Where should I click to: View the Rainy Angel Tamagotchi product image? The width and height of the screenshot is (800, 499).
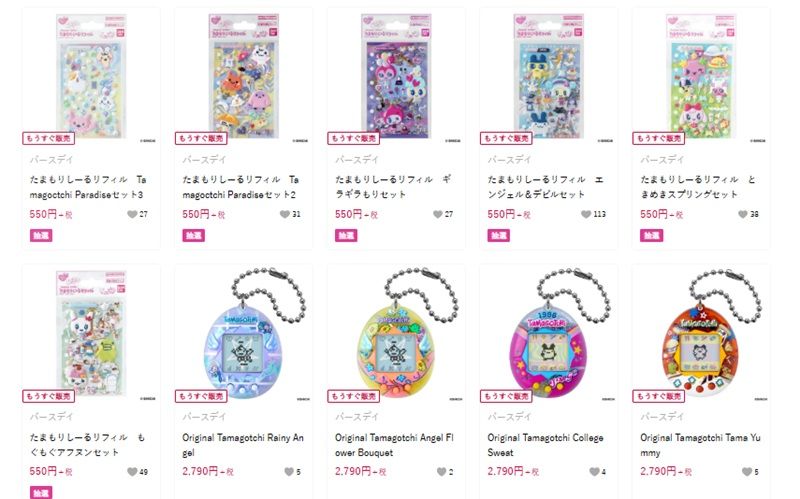pyautogui.click(x=243, y=334)
